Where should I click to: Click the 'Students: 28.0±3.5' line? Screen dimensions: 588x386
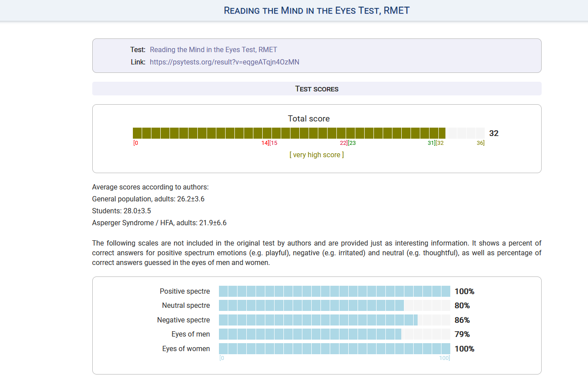point(121,211)
